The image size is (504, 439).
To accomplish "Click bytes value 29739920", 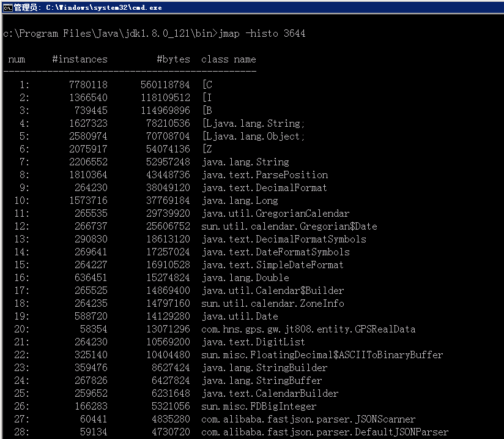I will pos(168,214).
